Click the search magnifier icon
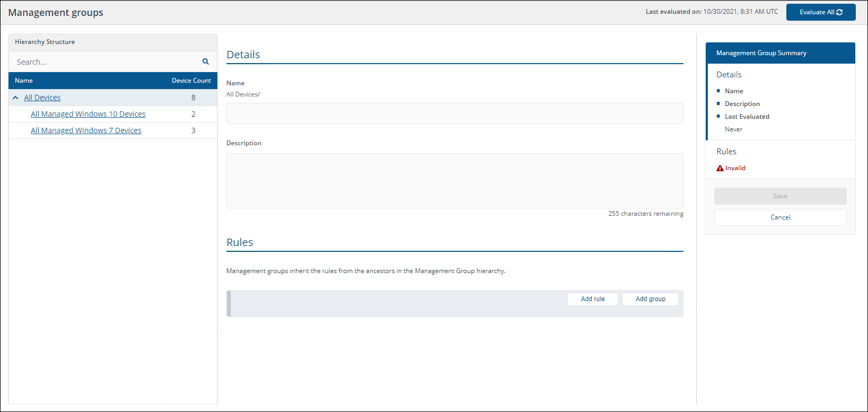Image resolution: width=868 pixels, height=412 pixels. coord(206,62)
